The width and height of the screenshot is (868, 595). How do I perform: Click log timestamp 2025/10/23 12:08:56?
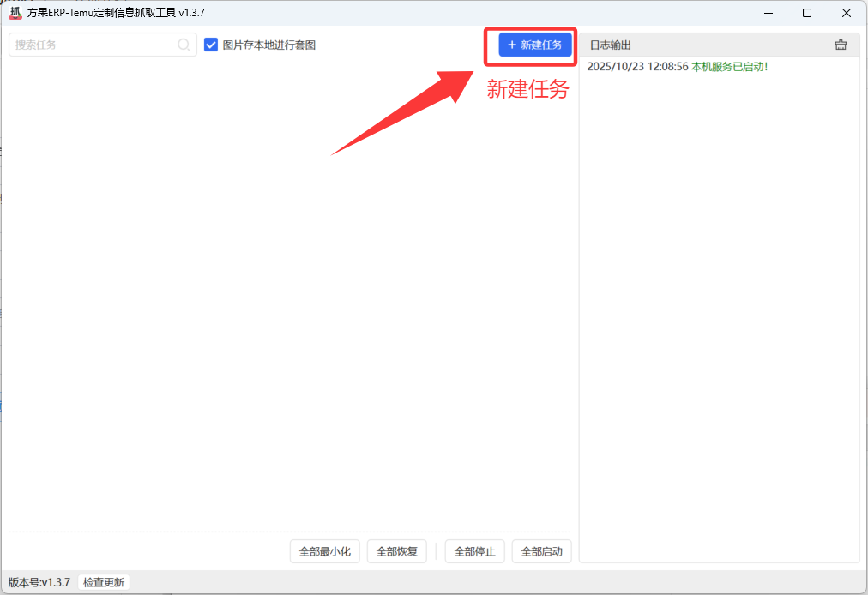point(638,67)
